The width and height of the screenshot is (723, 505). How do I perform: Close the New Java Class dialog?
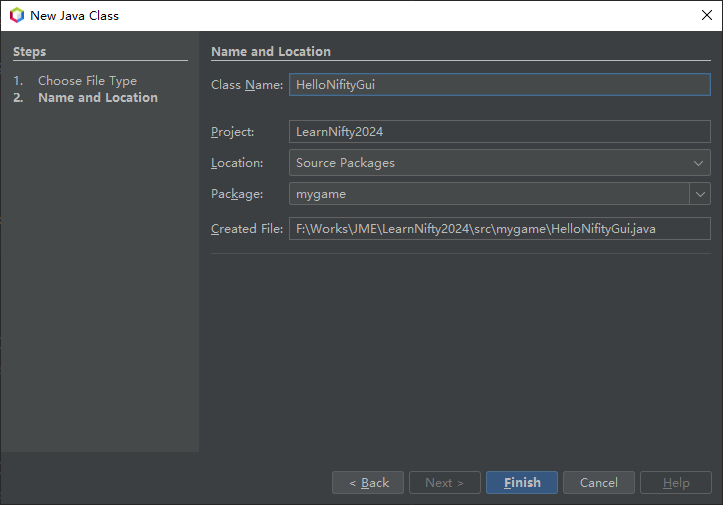click(x=706, y=15)
